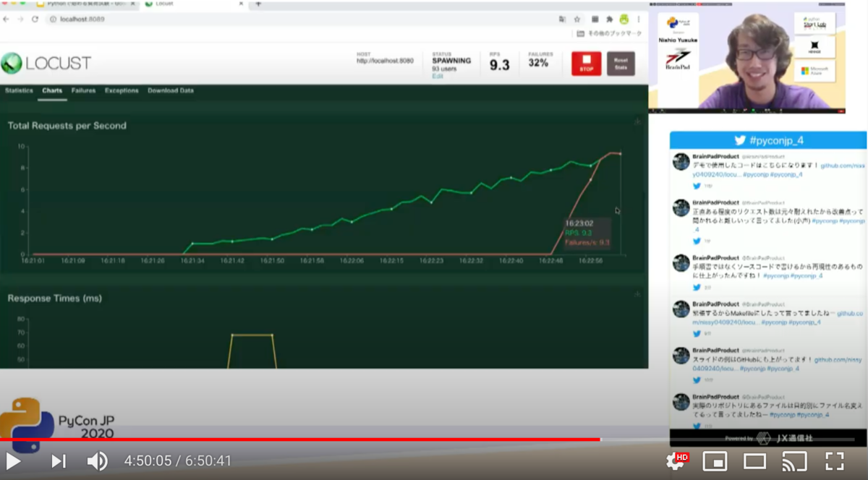Click the translate page icon in address bar

562,19
